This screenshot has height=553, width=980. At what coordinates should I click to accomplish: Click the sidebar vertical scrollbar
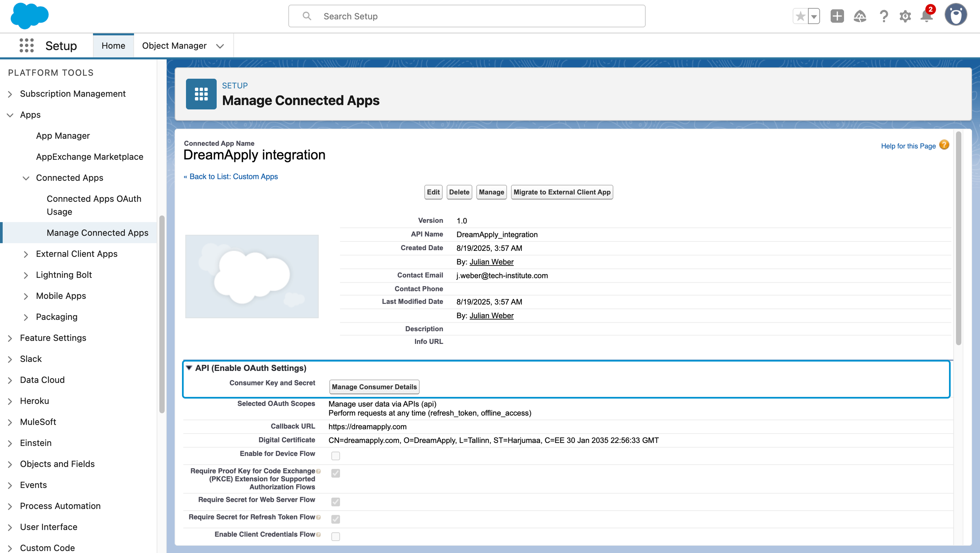click(162, 315)
